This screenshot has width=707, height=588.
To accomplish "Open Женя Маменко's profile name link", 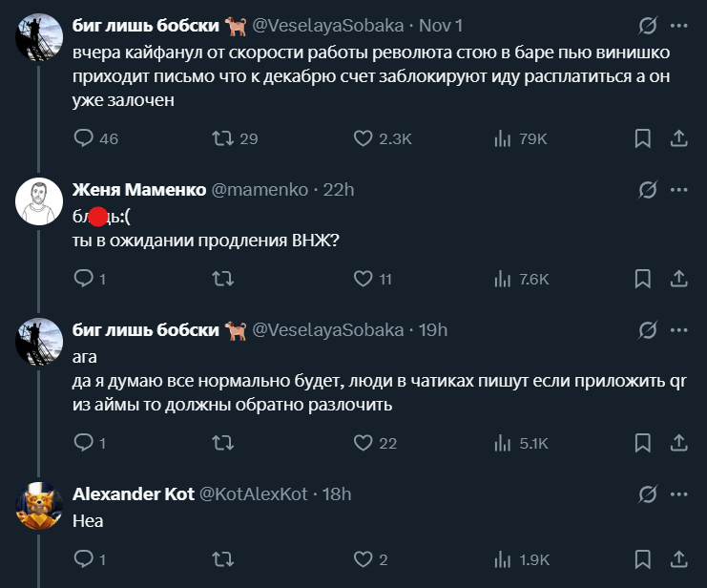I will click(138, 190).
